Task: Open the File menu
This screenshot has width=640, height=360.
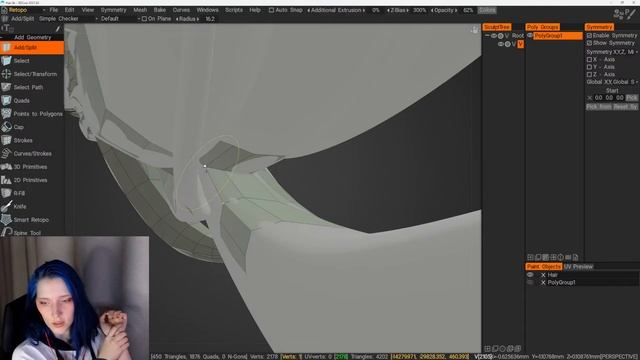Action: click(54, 10)
